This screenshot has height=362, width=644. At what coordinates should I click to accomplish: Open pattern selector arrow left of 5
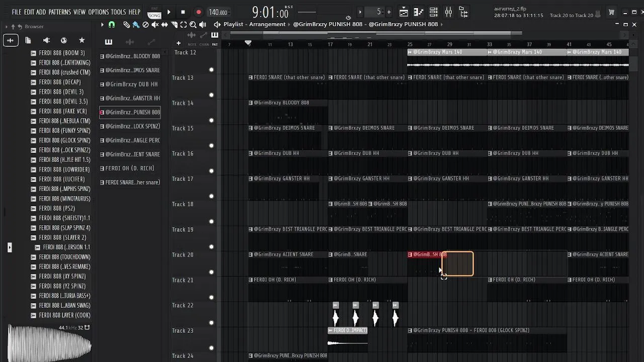point(360,12)
